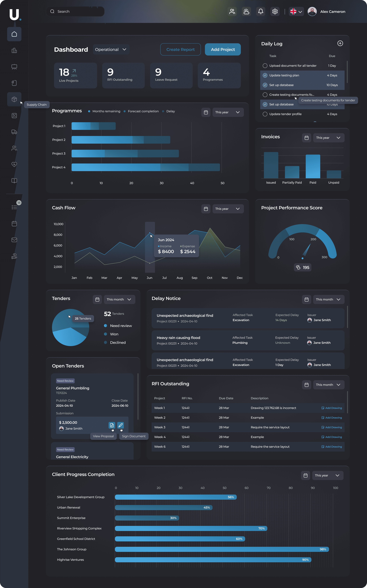Click in the Search field
The height and width of the screenshot is (588, 367).
[75, 11]
